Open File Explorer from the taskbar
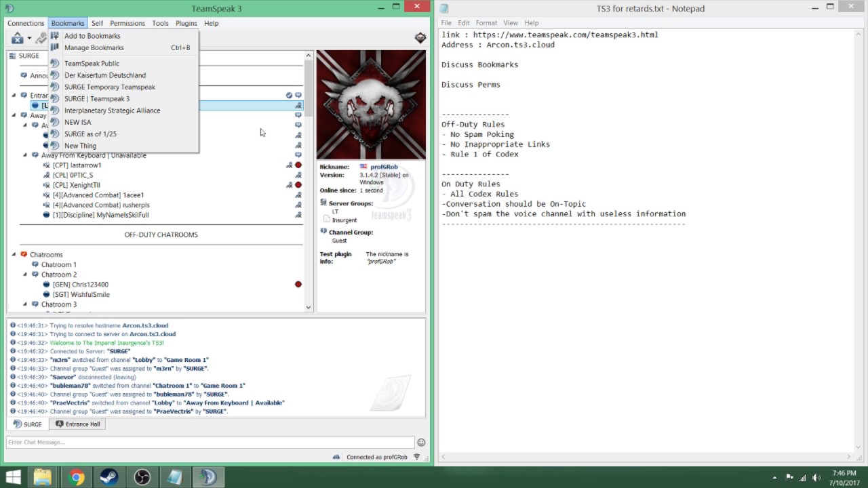 43,477
